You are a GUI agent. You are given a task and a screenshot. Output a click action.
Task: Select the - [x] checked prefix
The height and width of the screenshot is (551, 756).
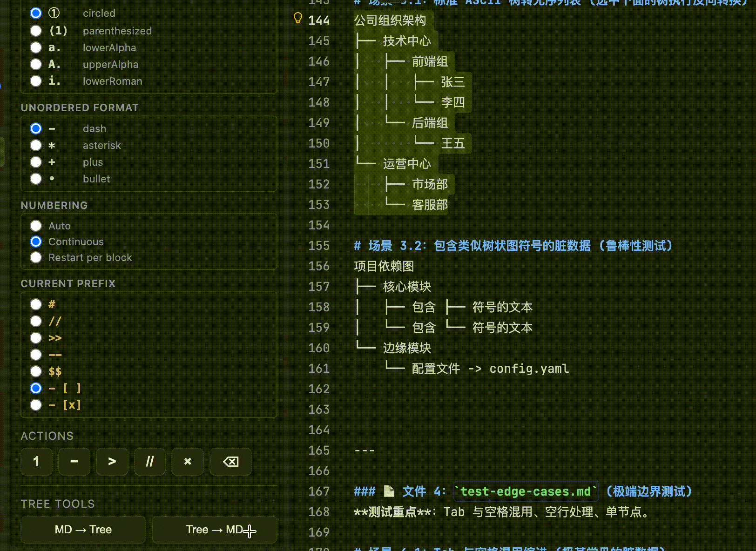pos(36,405)
